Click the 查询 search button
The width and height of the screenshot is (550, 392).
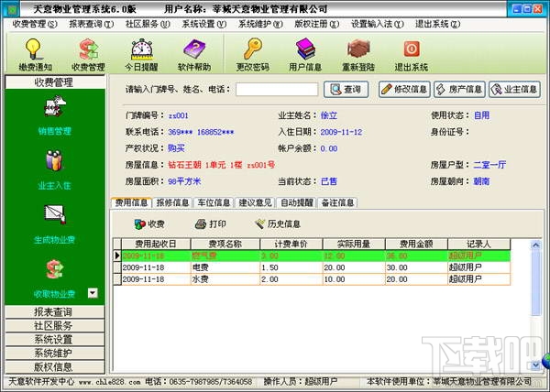(x=346, y=90)
